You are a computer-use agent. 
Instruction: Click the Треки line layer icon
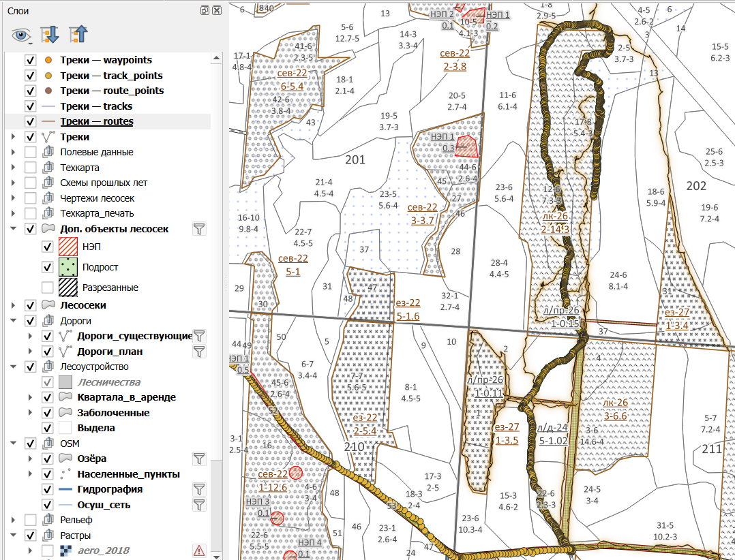48,137
